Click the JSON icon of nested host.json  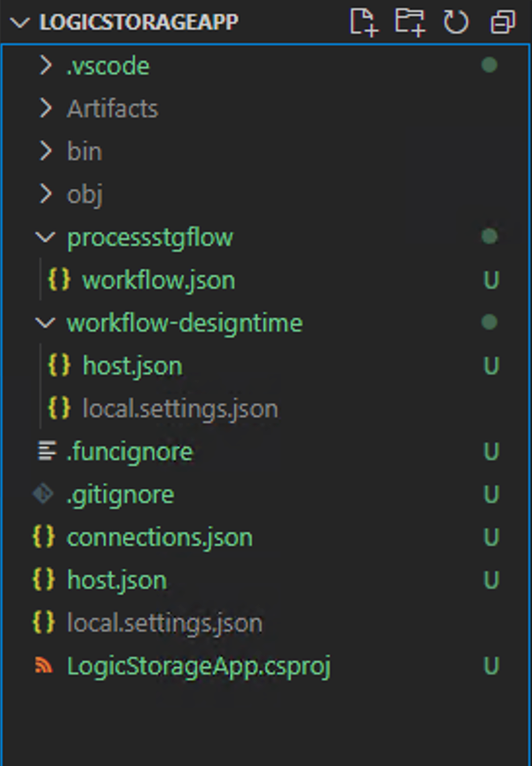[x=59, y=365]
